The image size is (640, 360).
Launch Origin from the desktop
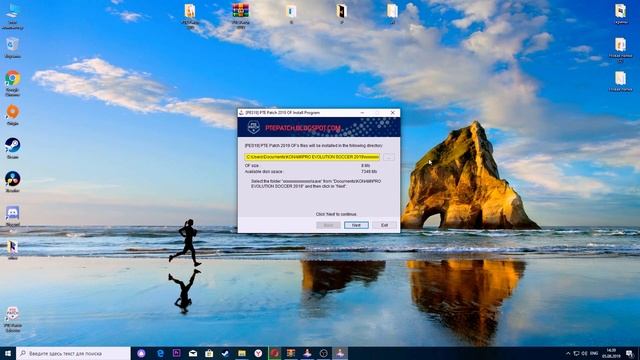pyautogui.click(x=13, y=115)
